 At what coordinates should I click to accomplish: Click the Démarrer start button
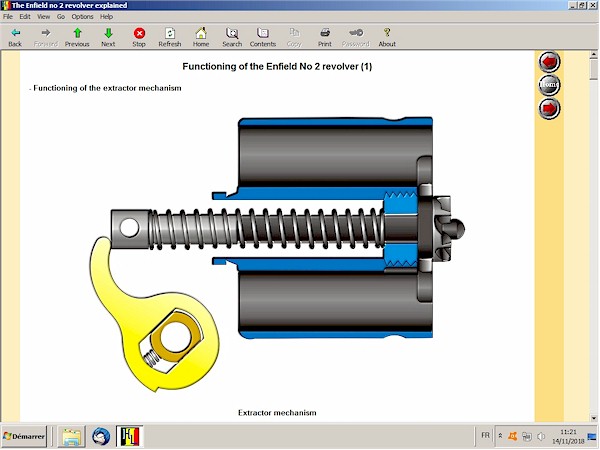coord(24,436)
